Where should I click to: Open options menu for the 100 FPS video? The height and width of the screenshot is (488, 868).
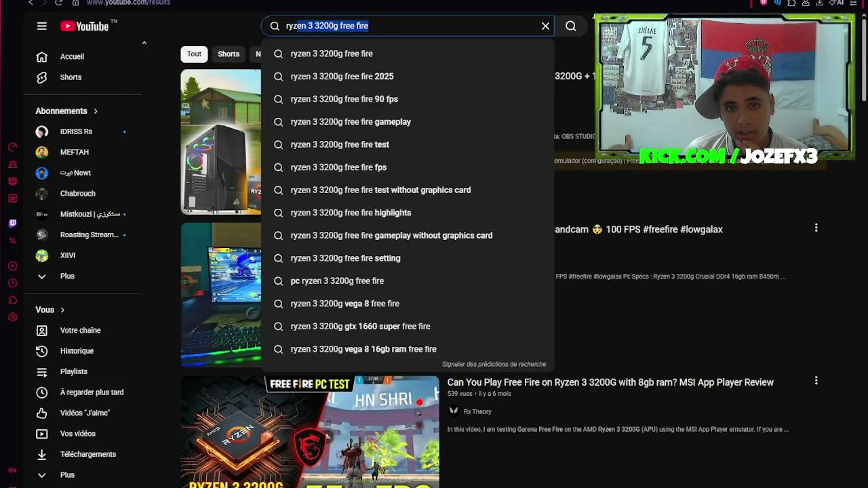816,228
